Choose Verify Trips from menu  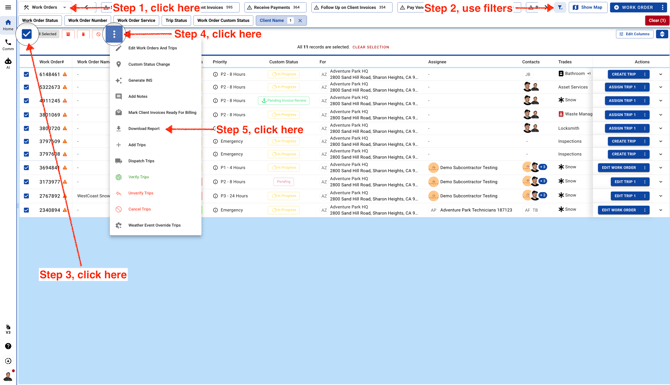tap(156, 177)
